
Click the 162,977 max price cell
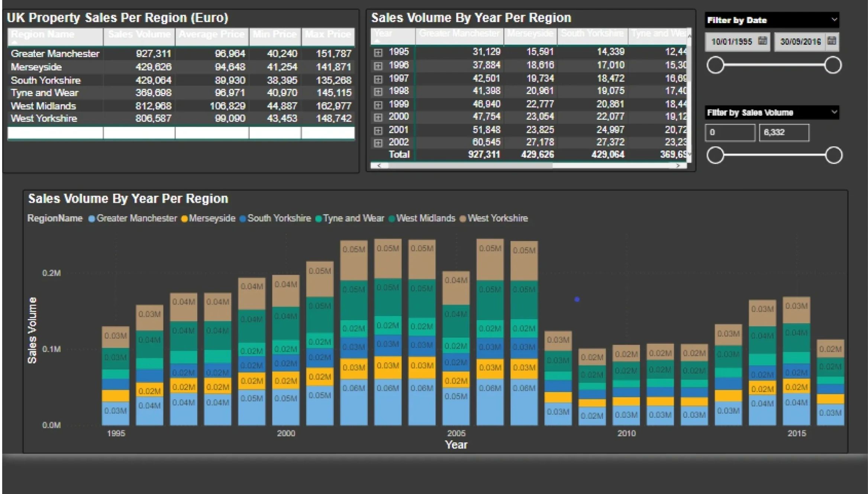tap(333, 106)
